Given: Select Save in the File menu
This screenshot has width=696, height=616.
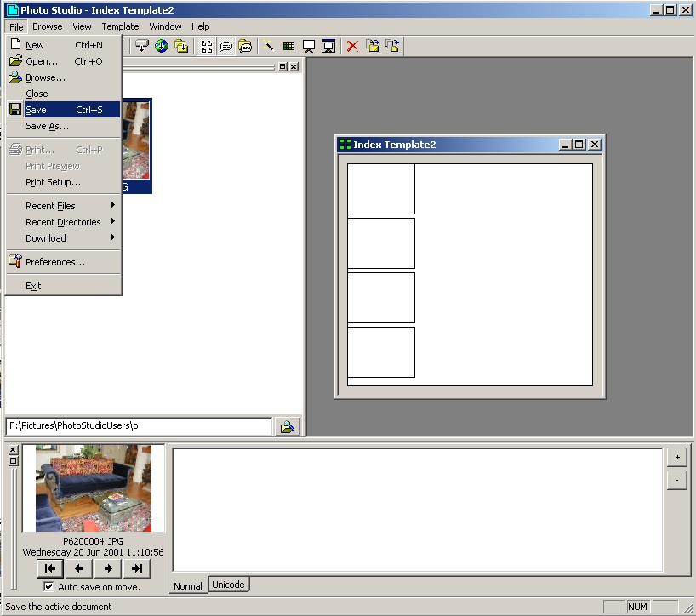Looking at the screenshot, I should pos(64,110).
